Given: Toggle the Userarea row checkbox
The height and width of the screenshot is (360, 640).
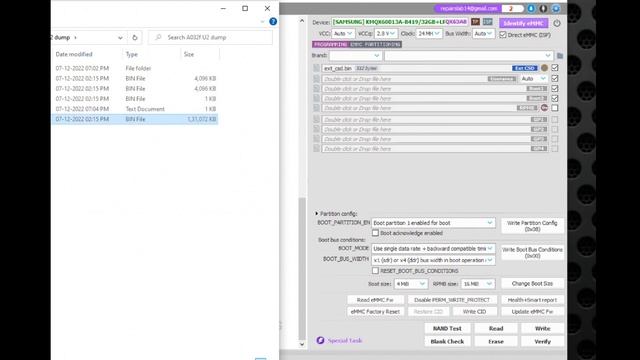Looking at the screenshot, I should [x=555, y=78].
